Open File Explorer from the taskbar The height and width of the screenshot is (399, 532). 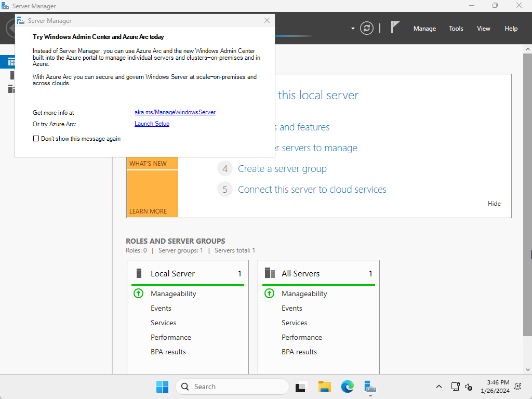click(x=325, y=387)
